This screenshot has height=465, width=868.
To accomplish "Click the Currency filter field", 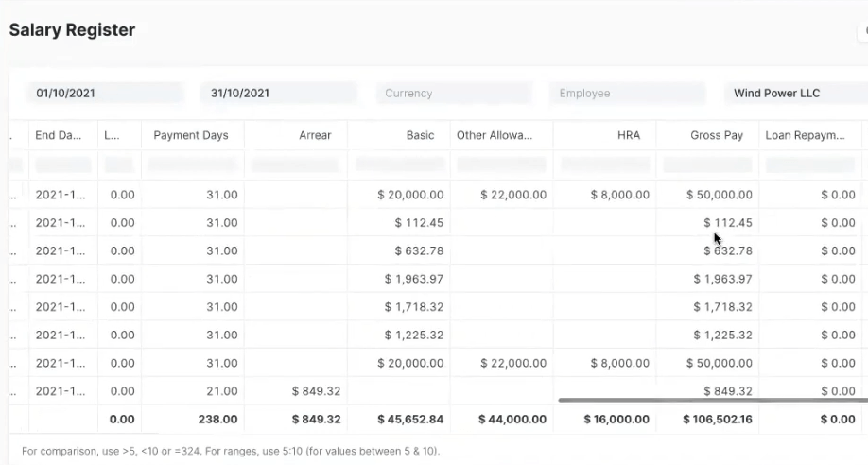I will pos(452,93).
